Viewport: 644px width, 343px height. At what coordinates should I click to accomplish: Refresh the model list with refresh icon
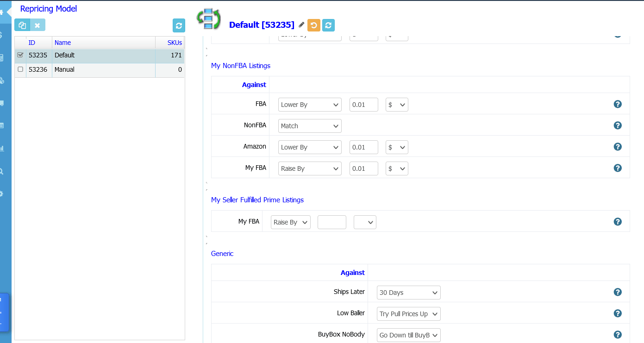click(179, 26)
